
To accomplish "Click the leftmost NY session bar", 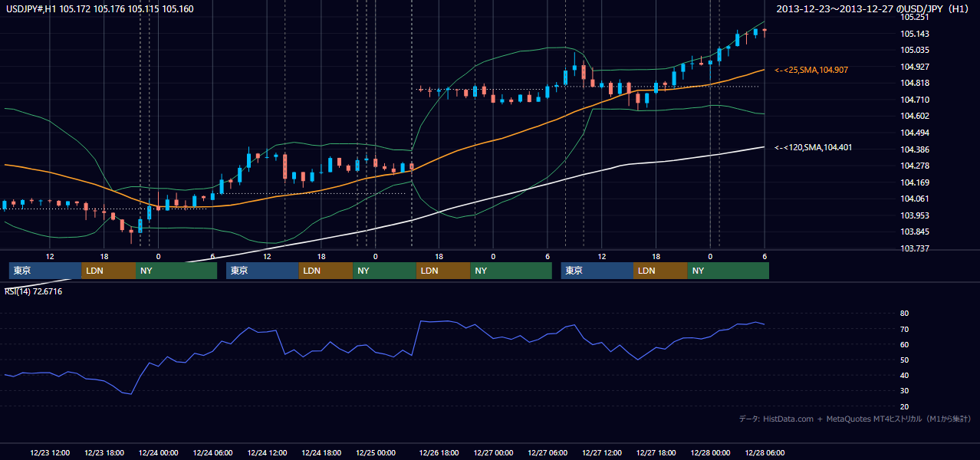I will tap(176, 271).
